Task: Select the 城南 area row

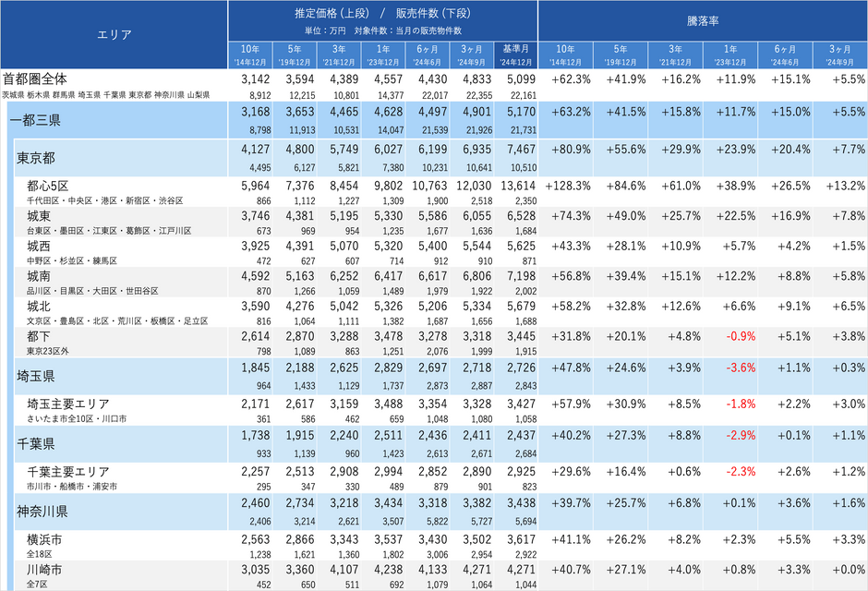Action: pyautogui.click(x=440, y=282)
